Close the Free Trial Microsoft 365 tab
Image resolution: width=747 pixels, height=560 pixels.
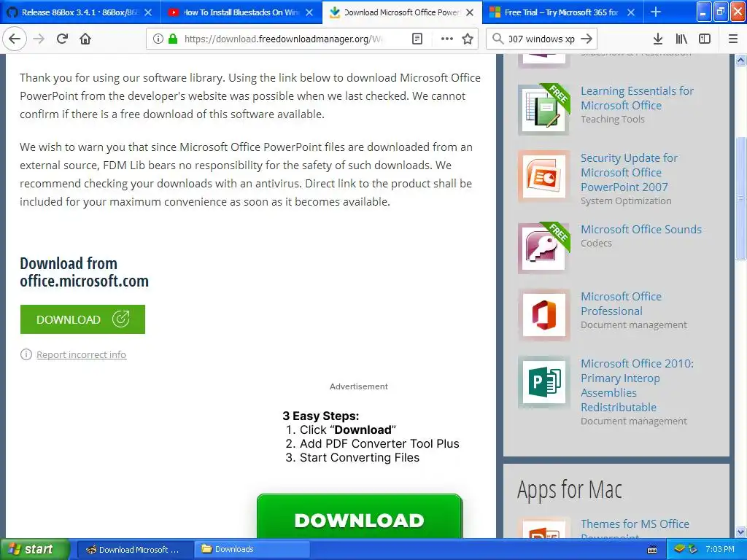631,12
